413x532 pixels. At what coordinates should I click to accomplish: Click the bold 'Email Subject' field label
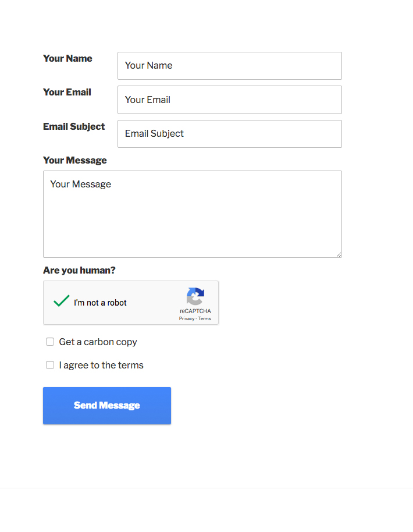coord(74,126)
